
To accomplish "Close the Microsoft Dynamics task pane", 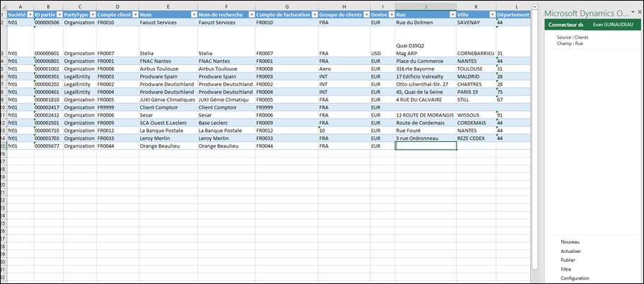I will [x=640, y=12].
